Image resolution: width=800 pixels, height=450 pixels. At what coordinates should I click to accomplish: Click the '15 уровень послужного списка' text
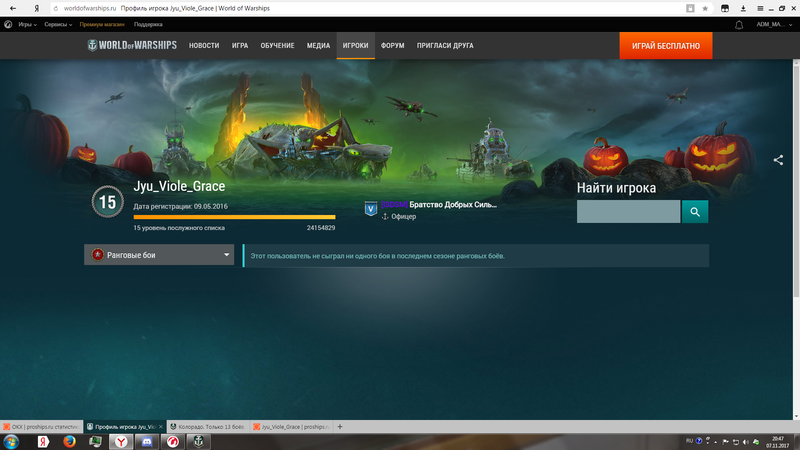[x=179, y=228]
